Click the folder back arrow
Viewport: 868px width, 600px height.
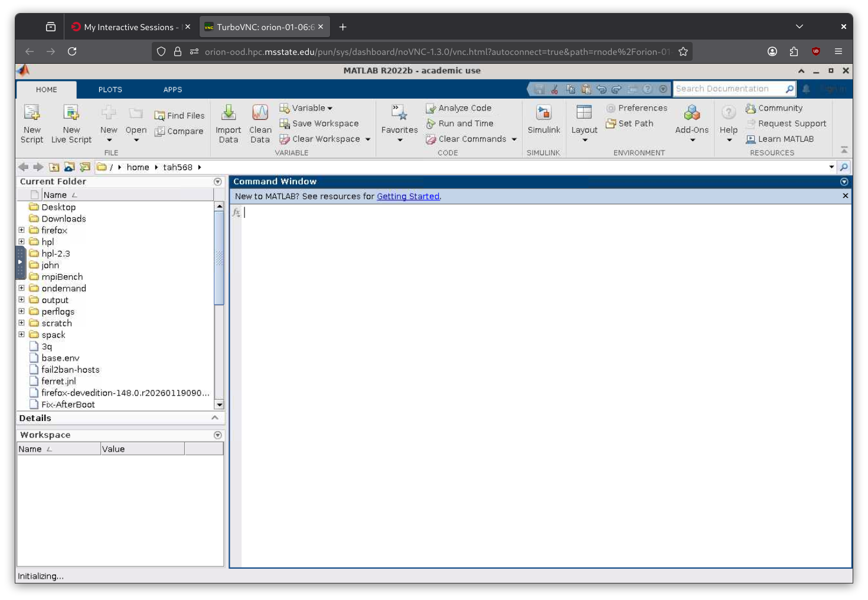(24, 167)
